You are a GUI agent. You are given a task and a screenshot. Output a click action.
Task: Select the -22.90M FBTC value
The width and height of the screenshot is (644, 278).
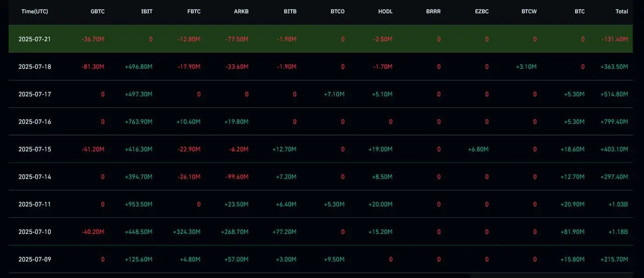[189, 149]
